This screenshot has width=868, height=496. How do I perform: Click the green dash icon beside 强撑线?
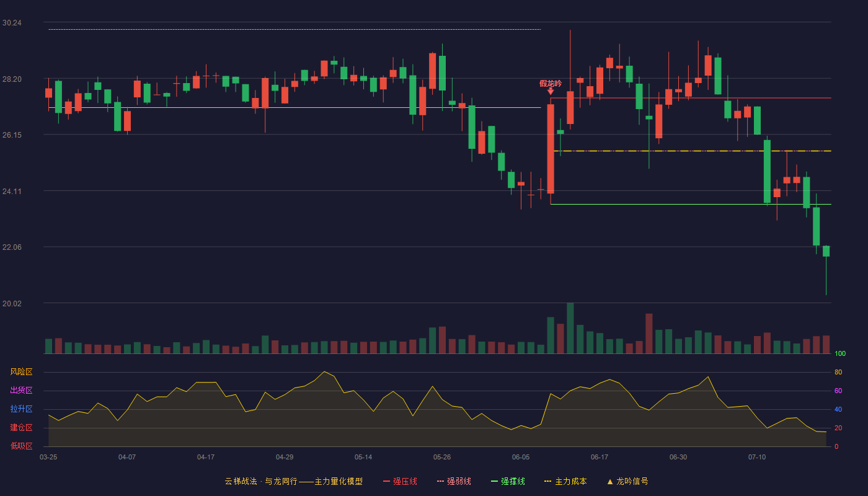pos(494,481)
